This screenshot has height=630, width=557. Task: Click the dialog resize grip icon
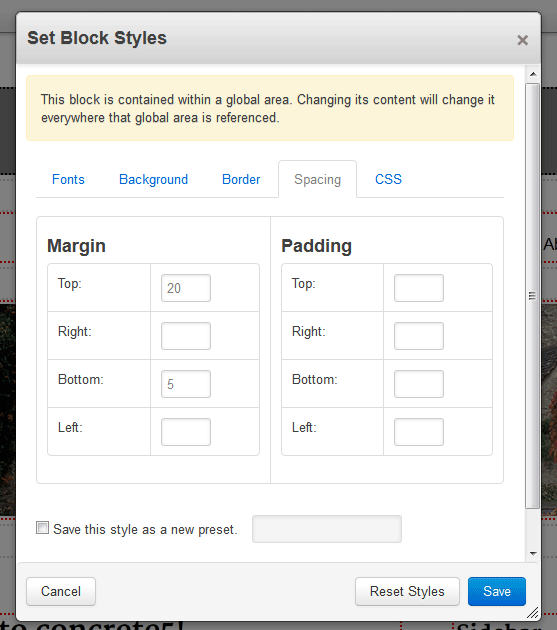pos(532,613)
